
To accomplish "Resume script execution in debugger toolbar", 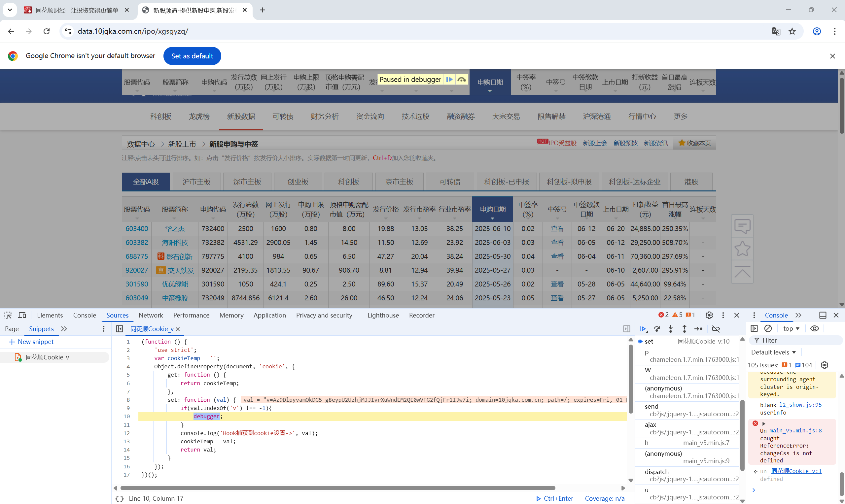I will pos(643,329).
